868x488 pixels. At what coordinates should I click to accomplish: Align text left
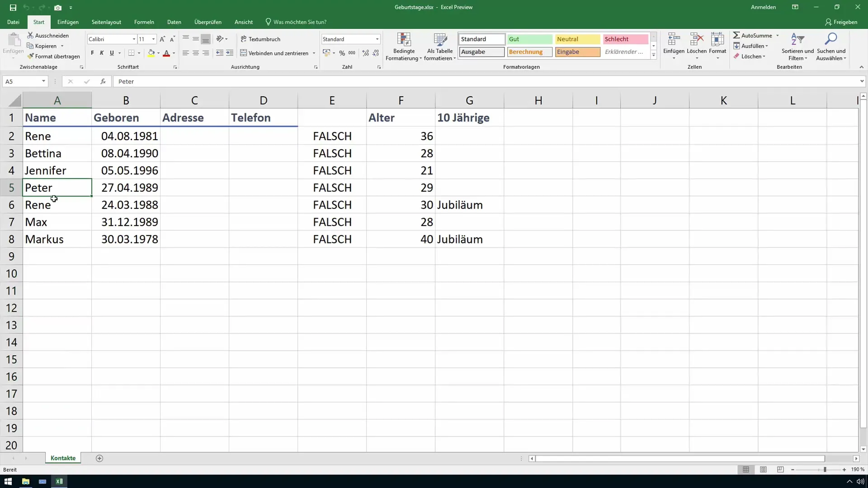coord(186,53)
